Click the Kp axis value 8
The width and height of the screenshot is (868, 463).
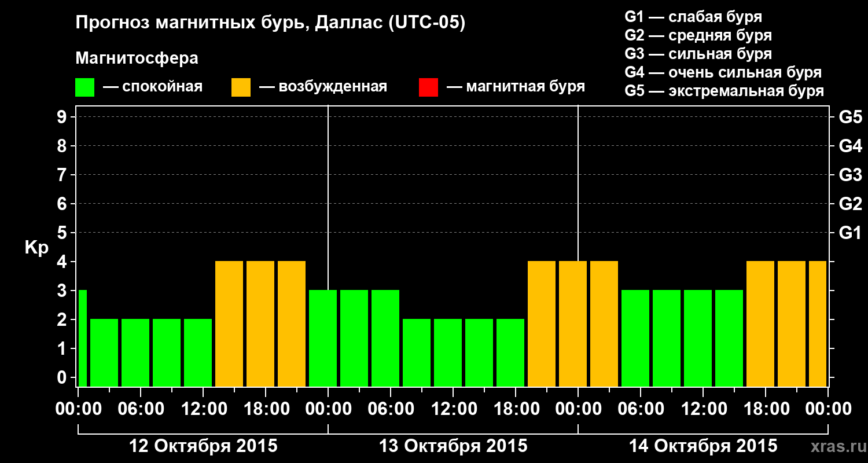point(63,146)
